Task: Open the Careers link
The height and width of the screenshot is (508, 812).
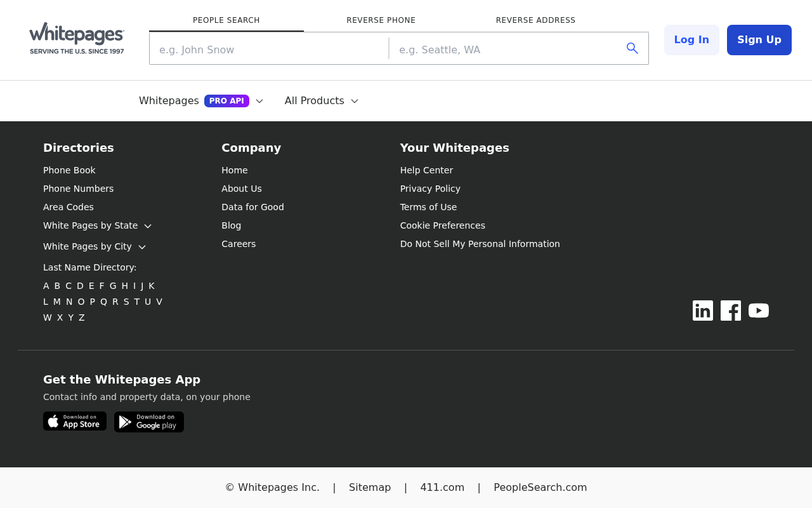Action: click(239, 244)
